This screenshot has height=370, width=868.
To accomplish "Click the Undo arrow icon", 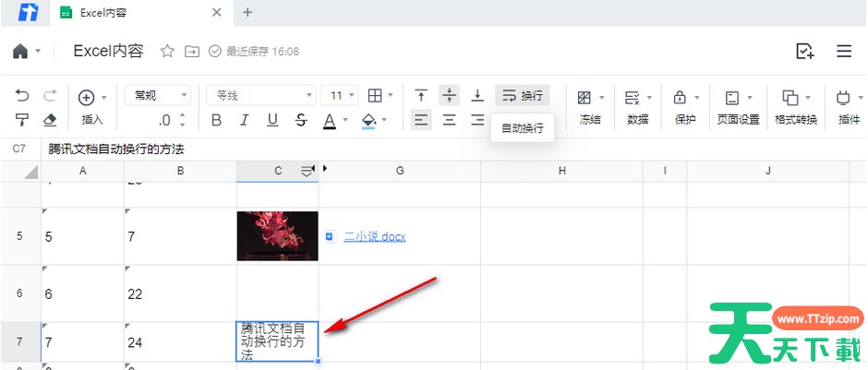I will pos(22,96).
